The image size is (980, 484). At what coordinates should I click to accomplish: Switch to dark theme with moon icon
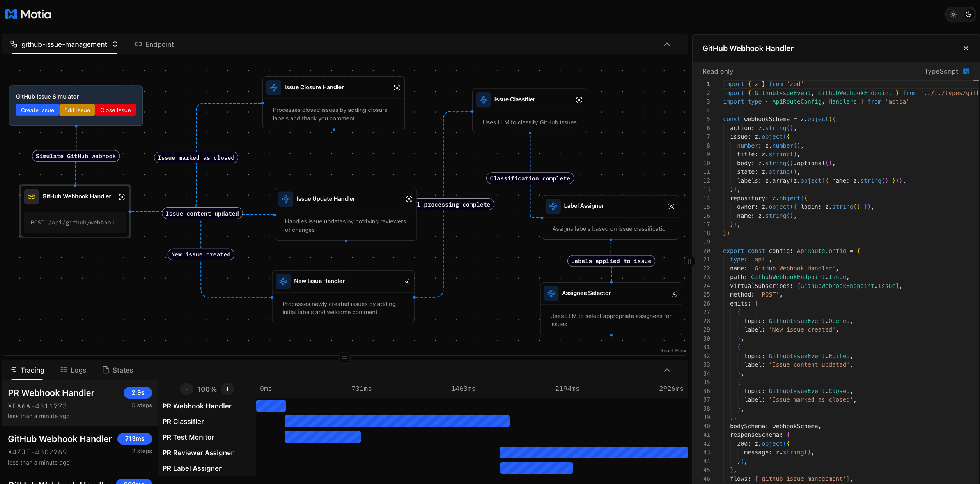click(969, 14)
